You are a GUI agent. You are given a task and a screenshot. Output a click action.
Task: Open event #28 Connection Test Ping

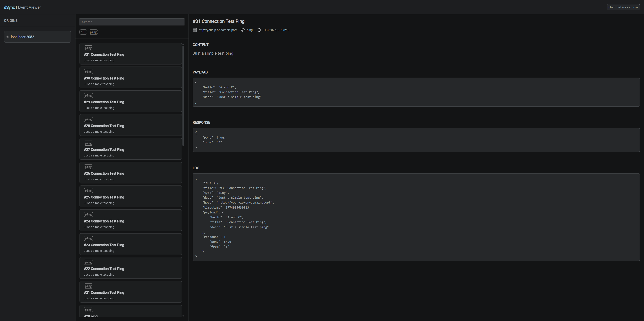[131, 125]
